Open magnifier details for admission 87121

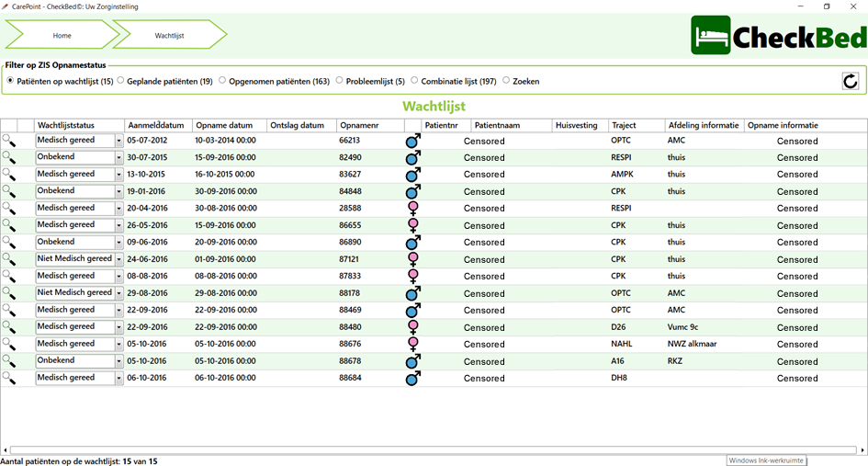click(9, 259)
